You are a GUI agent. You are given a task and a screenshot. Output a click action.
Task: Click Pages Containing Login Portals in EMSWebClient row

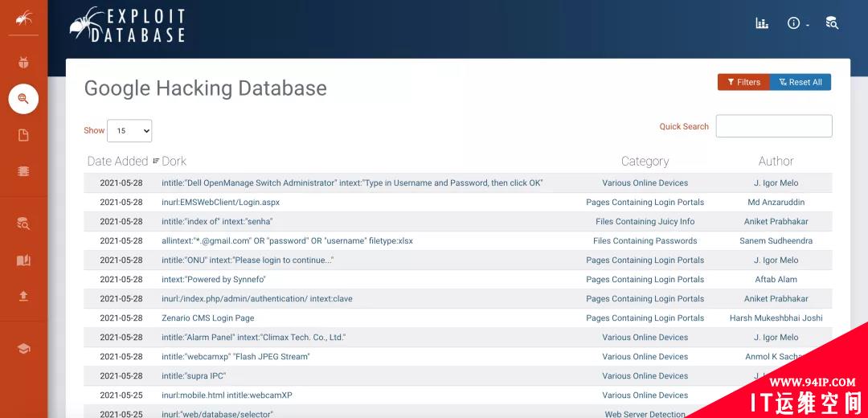645,202
